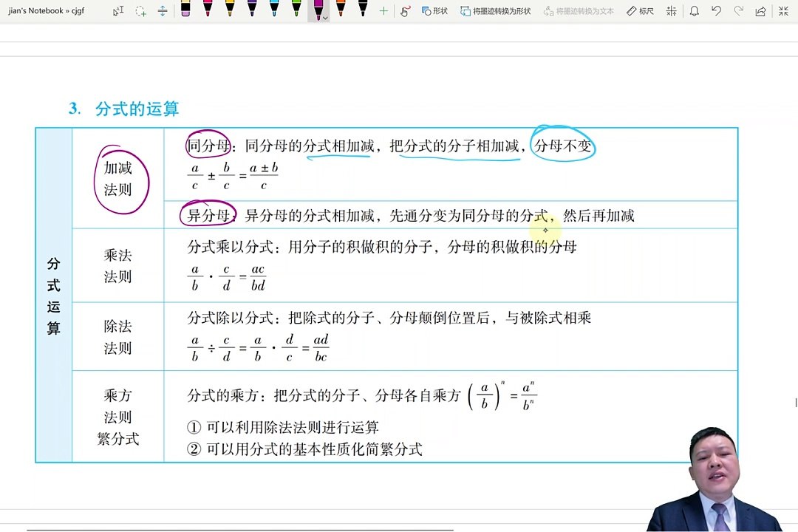798x532 pixels.
Task: Click the heading 分式的运算
Action: [x=137, y=109]
